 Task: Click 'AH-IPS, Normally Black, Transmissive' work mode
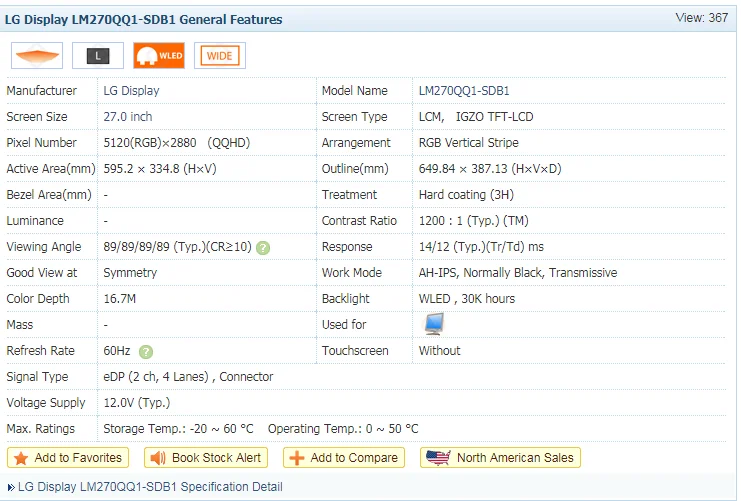point(518,273)
